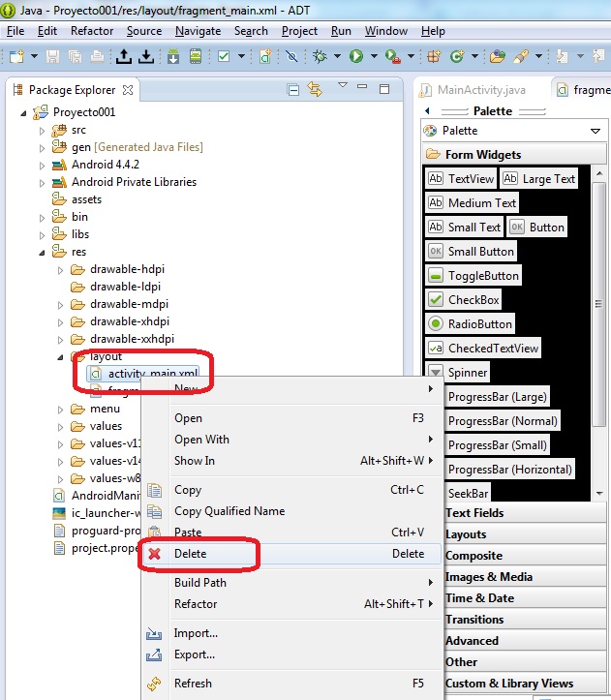Collapse all in Package Explorer
The height and width of the screenshot is (700, 611).
tap(293, 90)
